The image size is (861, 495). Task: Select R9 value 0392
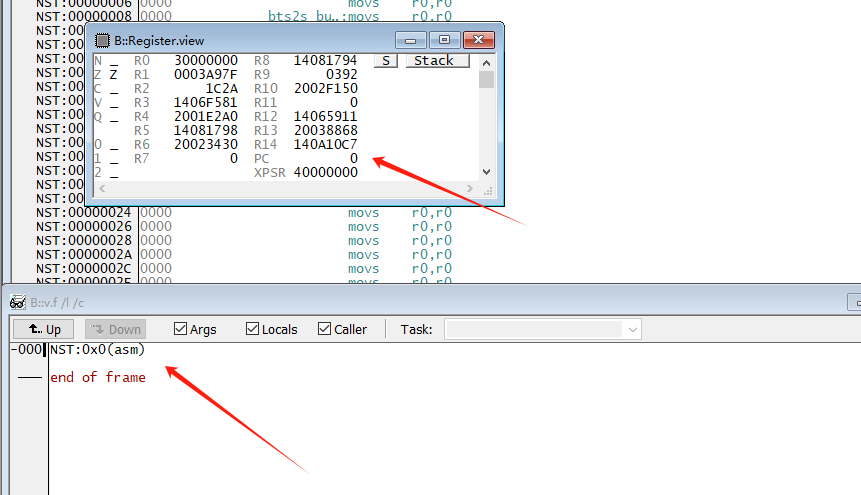point(342,74)
